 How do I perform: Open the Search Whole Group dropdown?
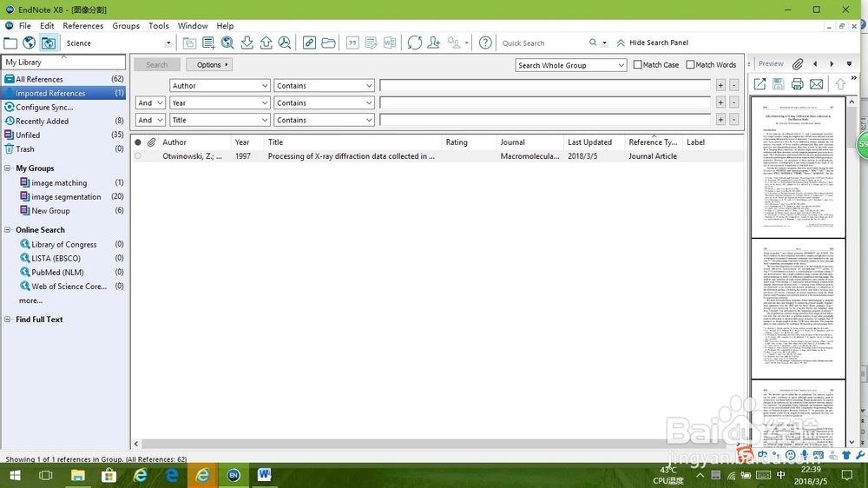tap(571, 65)
